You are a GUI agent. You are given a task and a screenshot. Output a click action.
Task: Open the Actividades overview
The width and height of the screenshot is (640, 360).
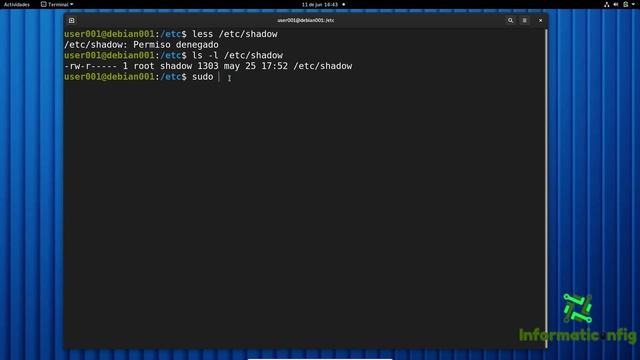pyautogui.click(x=17, y=4)
